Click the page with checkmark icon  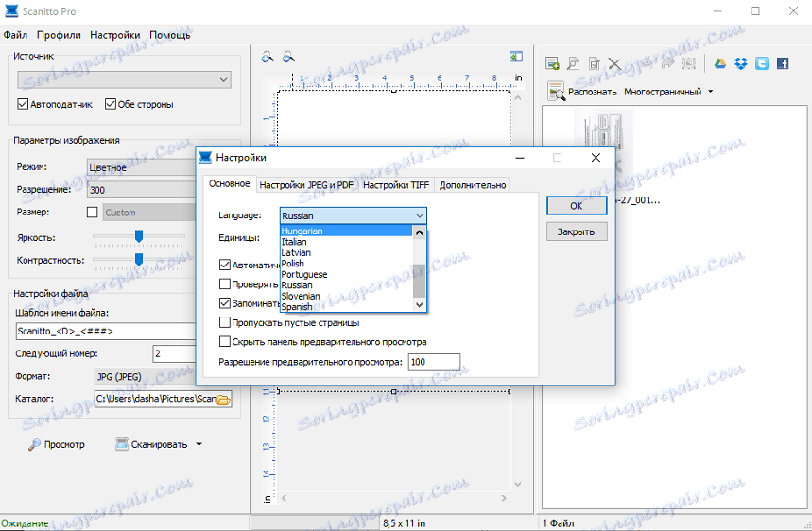[595, 63]
